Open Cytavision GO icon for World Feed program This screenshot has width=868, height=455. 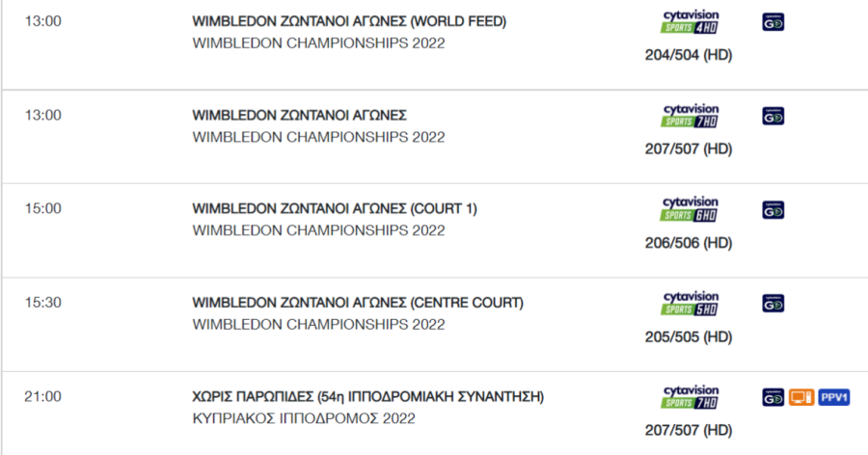(773, 22)
